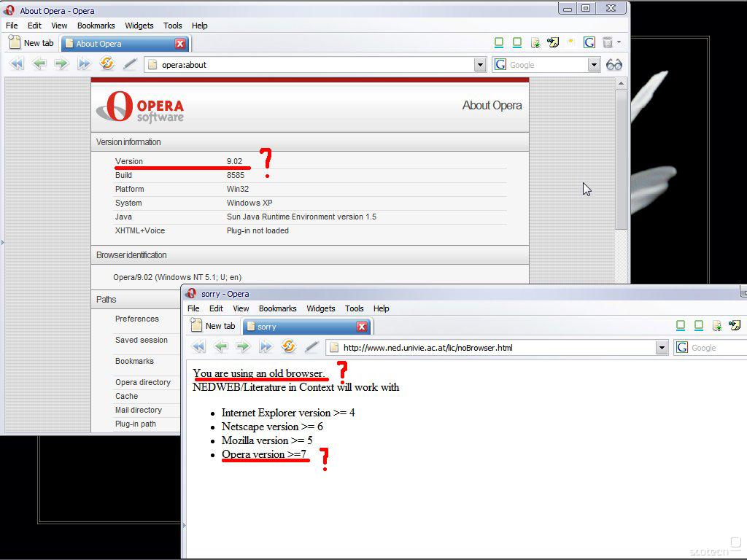Click Rewind icon in sorry window

198,346
